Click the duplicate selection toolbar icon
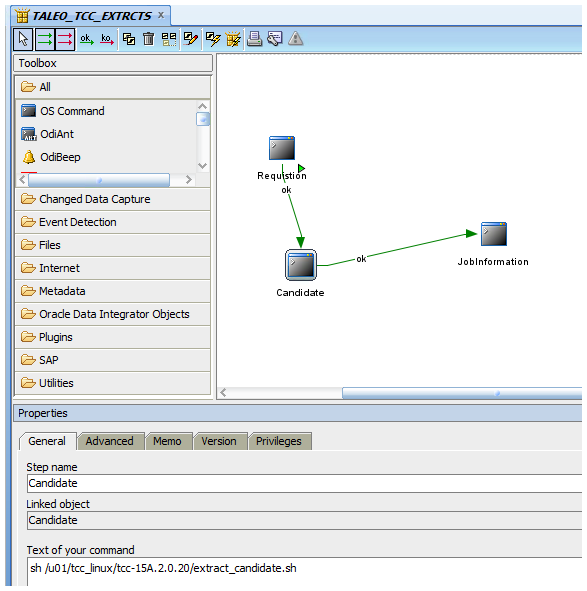 (129, 39)
